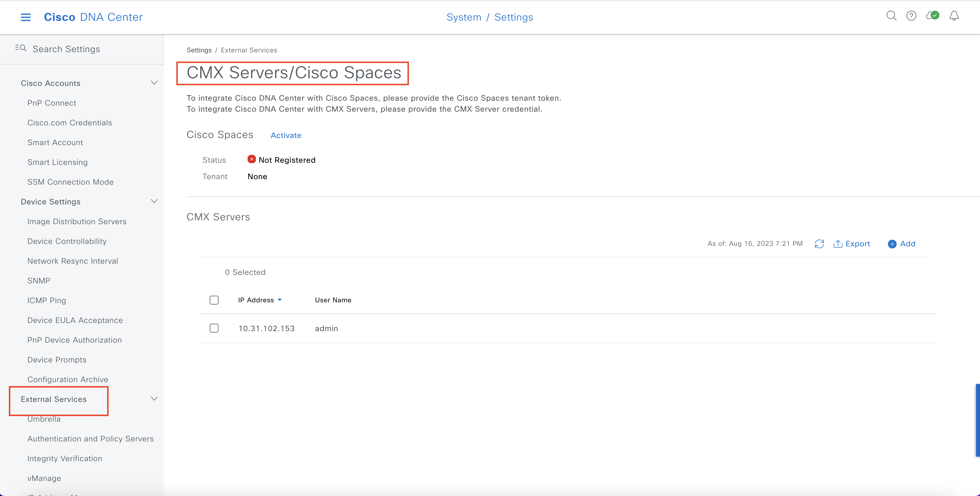980x496 pixels.
Task: Check the box for 10.31.102.153
Action: pos(214,328)
